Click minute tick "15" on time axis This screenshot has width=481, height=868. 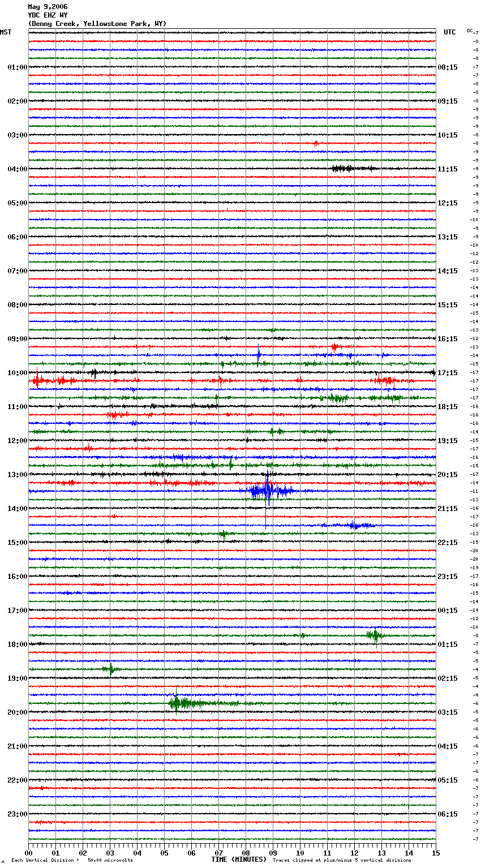coord(436,853)
